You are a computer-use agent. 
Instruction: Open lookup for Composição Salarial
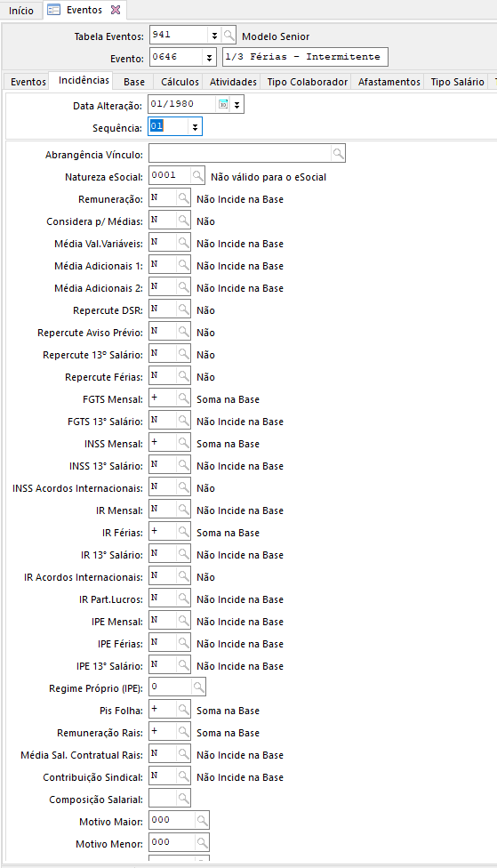click(x=183, y=799)
